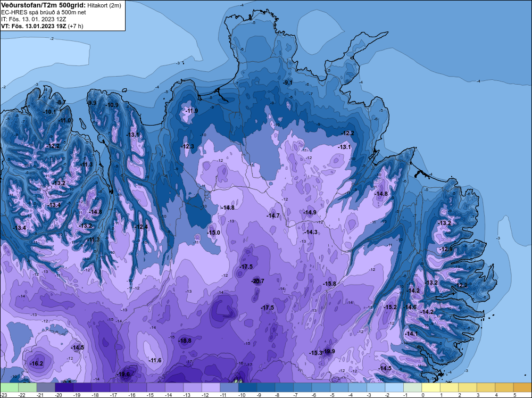Click the -19.9 temperature reading
Viewport: 532px width, 398px height.
(x=328, y=351)
